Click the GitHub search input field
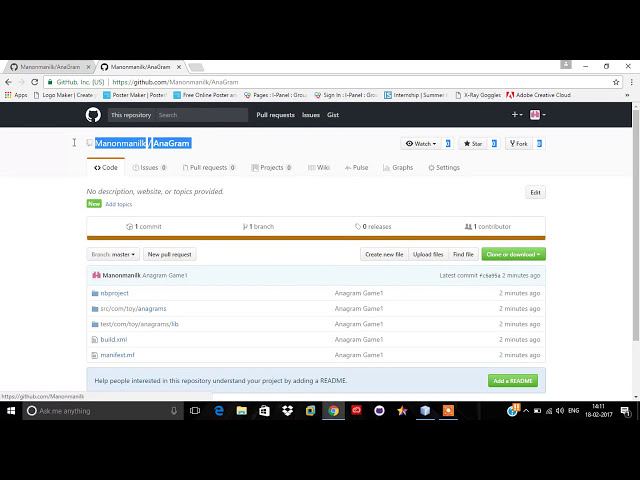Image resolution: width=640 pixels, height=480 pixels. tap(202, 115)
